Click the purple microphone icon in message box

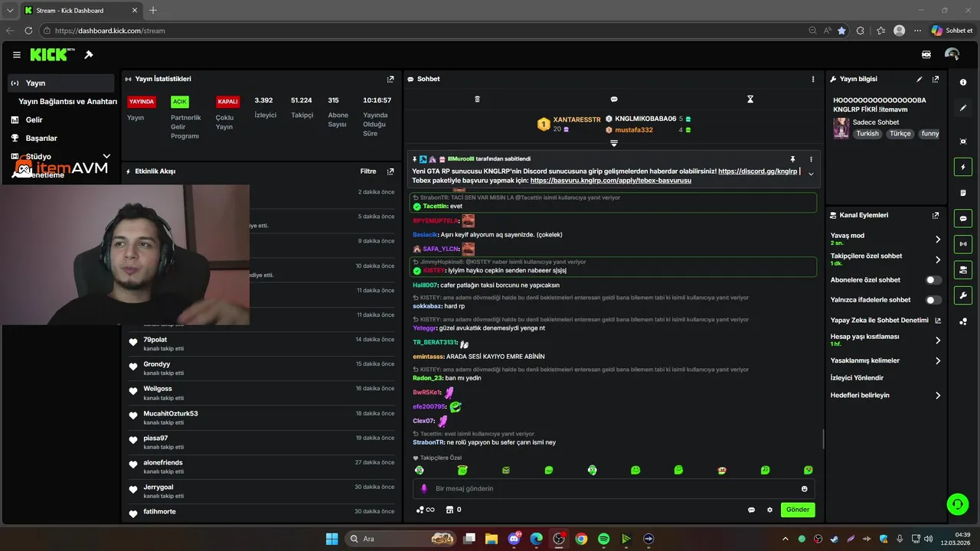[x=424, y=488]
